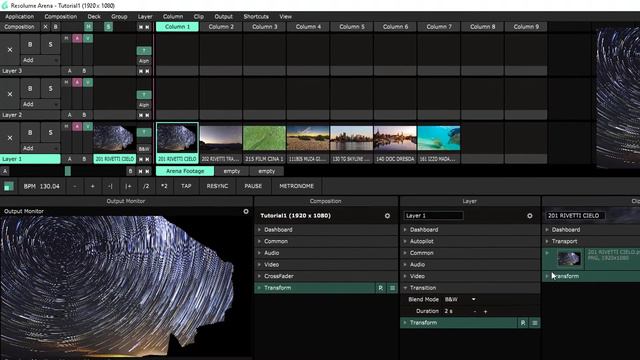Click the beat indicator square next to BPM
The height and width of the screenshot is (360, 640).
pos(8,187)
